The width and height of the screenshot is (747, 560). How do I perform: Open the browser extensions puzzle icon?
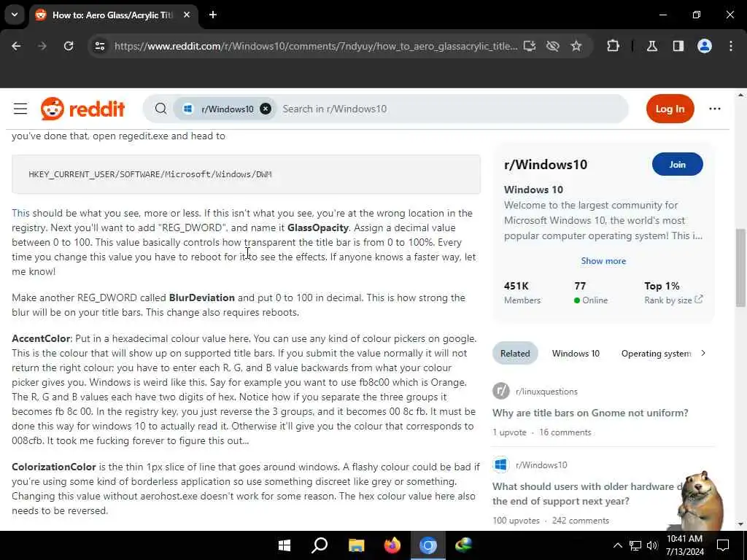613,46
